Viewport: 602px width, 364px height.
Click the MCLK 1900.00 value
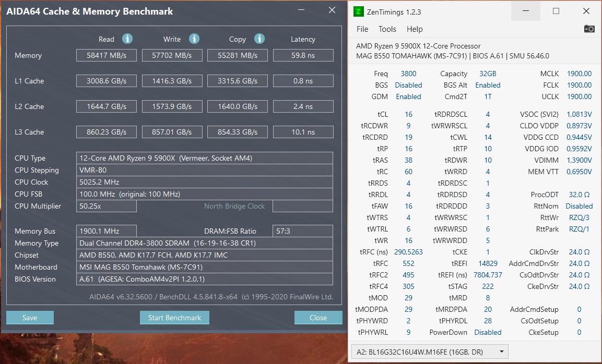click(x=580, y=74)
